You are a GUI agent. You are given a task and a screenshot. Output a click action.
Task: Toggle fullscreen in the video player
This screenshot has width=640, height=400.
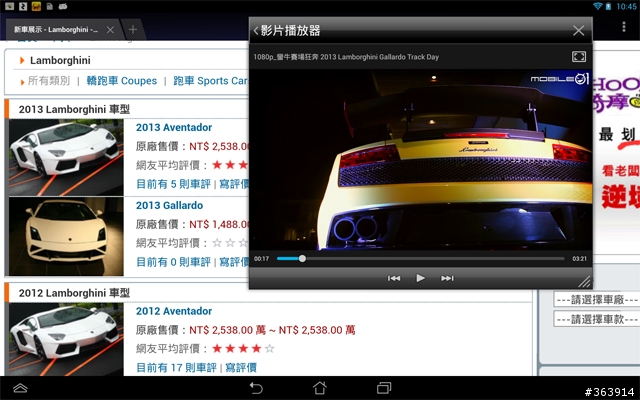coord(579,56)
